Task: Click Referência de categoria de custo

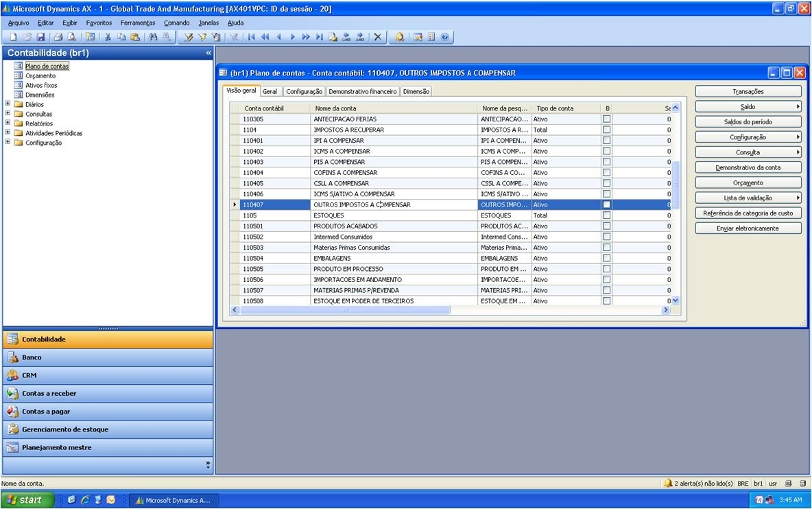Action: click(x=748, y=213)
